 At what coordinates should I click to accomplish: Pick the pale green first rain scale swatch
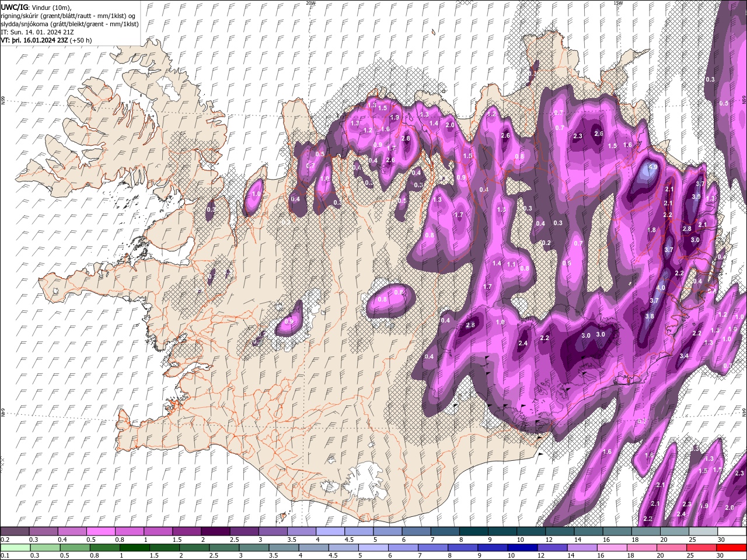pos(15,548)
